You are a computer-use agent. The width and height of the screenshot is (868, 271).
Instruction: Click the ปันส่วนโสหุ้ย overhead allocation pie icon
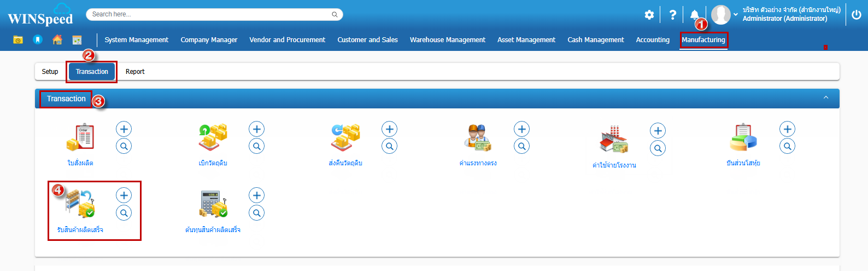click(x=743, y=137)
